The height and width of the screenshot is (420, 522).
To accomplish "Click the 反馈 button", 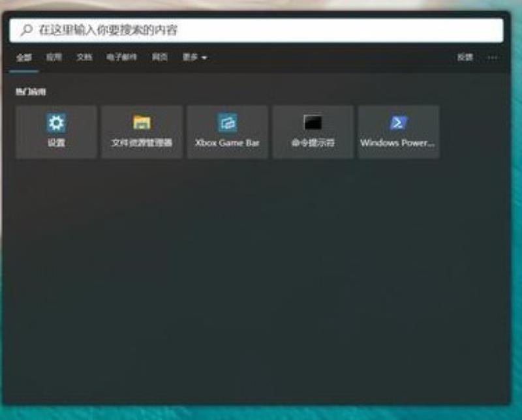I will [x=465, y=57].
